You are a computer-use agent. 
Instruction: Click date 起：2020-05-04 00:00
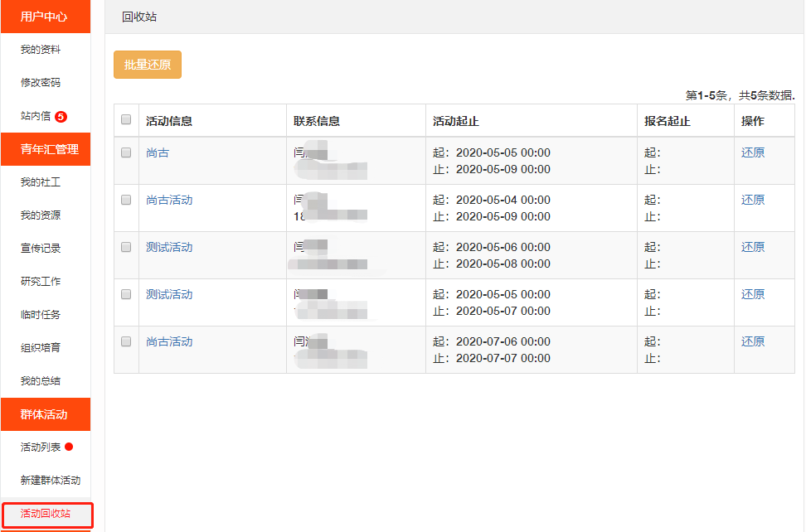tap(492, 200)
